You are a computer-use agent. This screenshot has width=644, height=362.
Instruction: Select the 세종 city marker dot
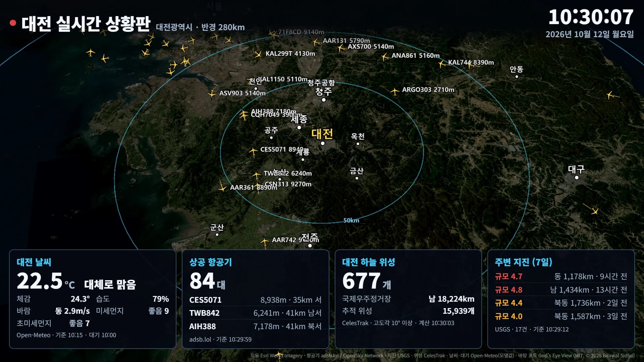coord(299,127)
